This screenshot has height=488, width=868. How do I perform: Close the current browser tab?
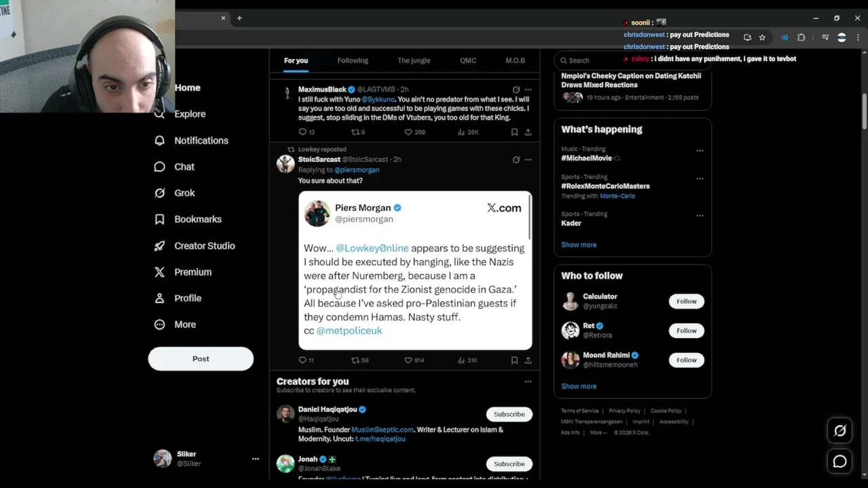pyautogui.click(x=223, y=18)
